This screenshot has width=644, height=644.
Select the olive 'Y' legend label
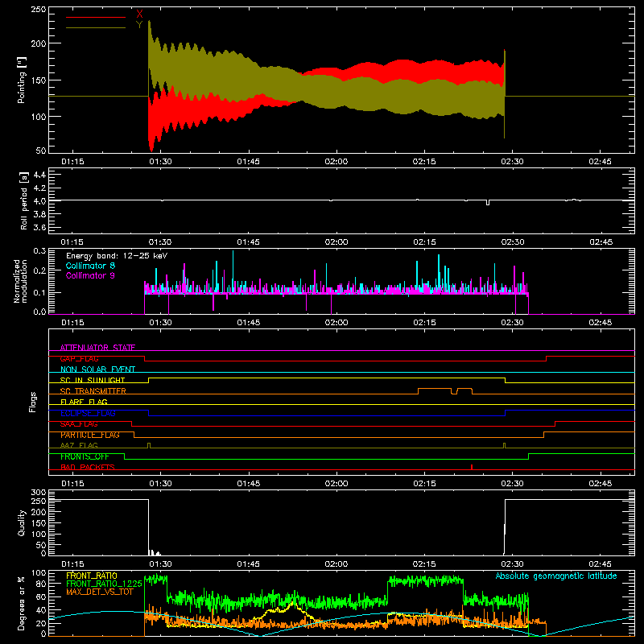point(139,25)
